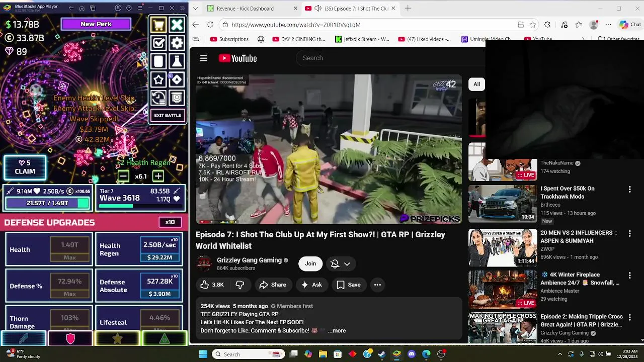
Task: Close the game menu with green X
Action: (177, 25)
